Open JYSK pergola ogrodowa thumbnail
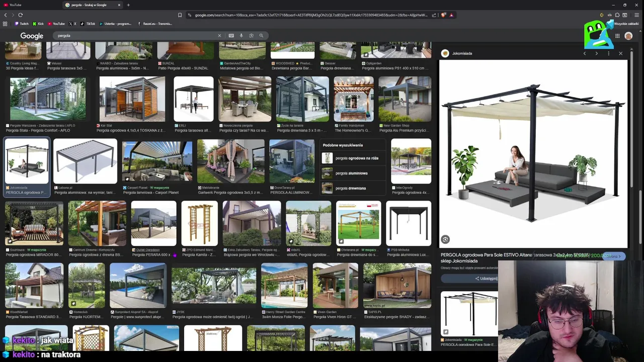644x362 pixels. click(214, 285)
